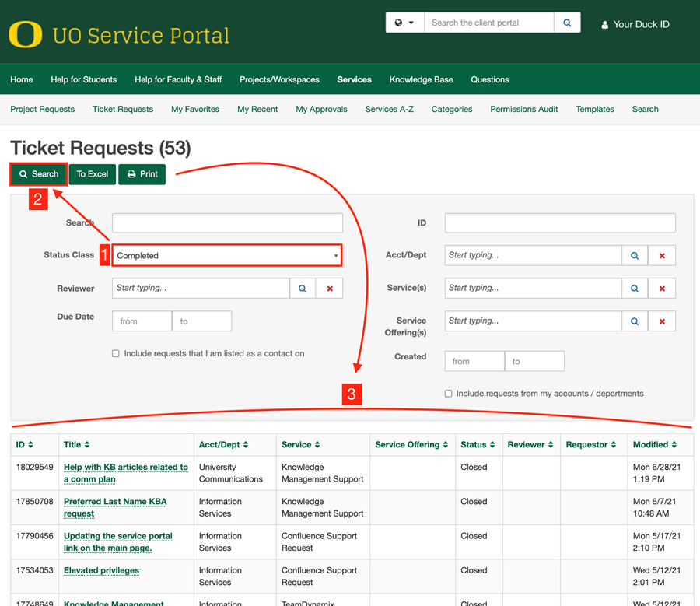Viewport: 700px width, 606px height.
Task: Sort table by Reviewer column
Action: pyautogui.click(x=530, y=445)
